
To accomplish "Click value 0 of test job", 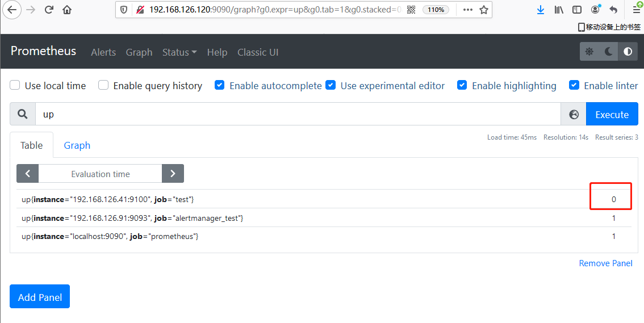I will 613,199.
